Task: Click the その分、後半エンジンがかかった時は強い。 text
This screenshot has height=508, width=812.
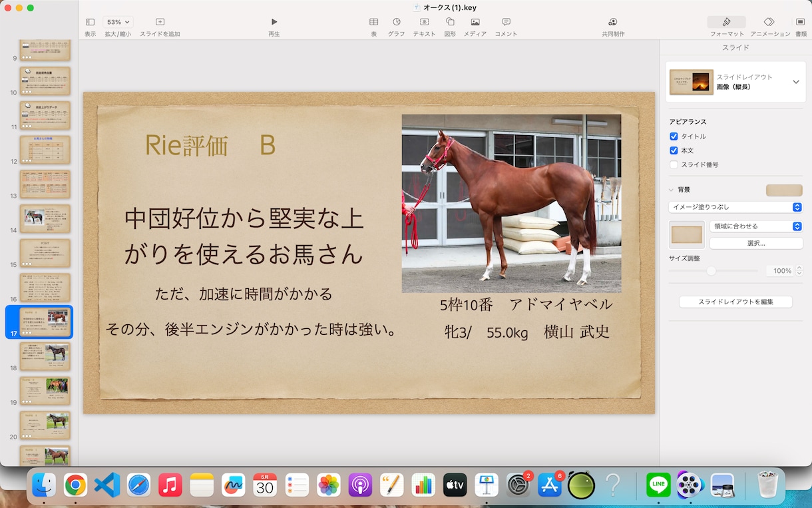Action: click(x=252, y=330)
